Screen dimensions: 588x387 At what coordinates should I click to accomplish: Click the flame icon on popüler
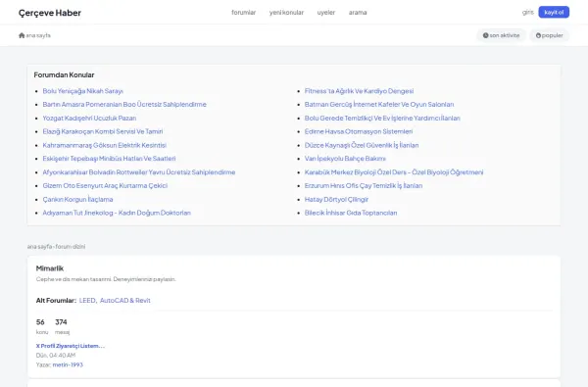[538, 35]
